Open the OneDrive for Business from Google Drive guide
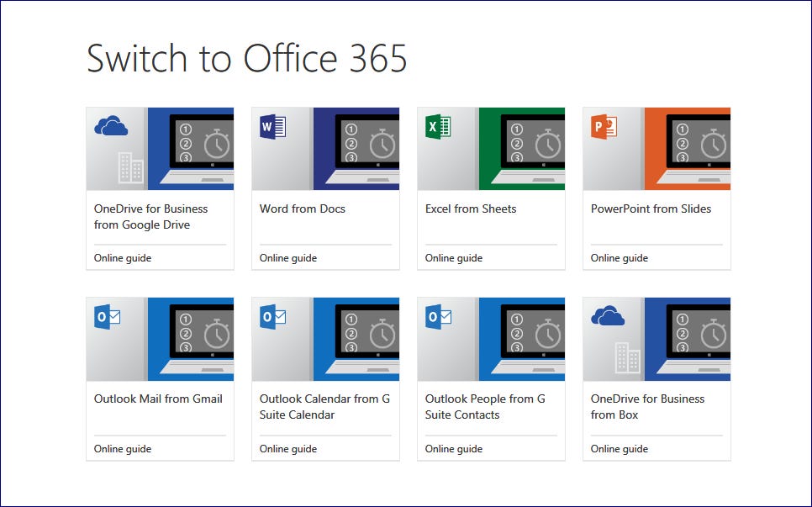Screen dimensions: 812x507 coord(123,257)
